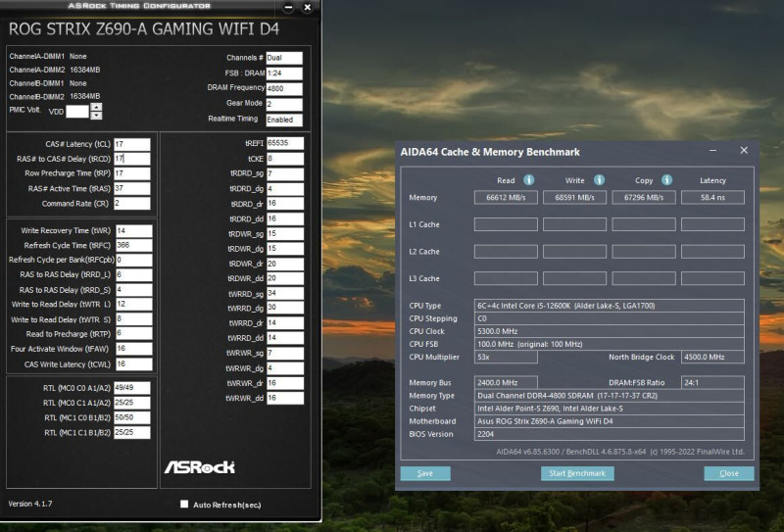The image size is (784, 532).
Task: Click the tWTR_L field
Action: [x=134, y=304]
